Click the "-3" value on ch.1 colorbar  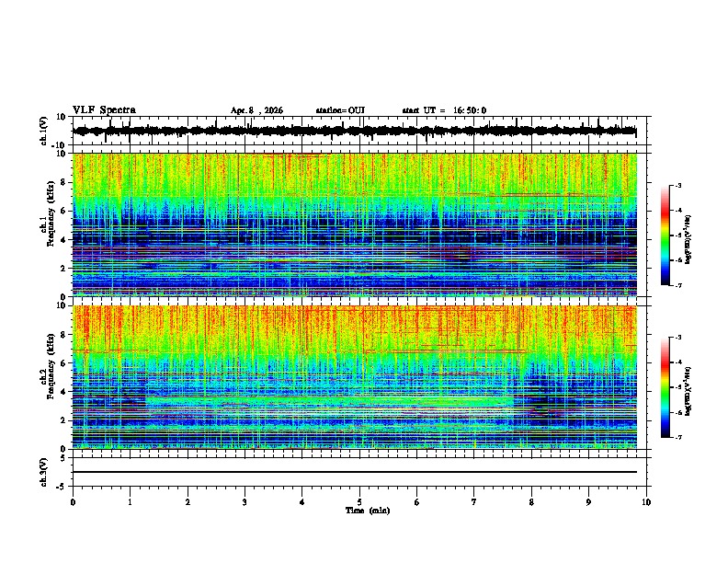(677, 185)
